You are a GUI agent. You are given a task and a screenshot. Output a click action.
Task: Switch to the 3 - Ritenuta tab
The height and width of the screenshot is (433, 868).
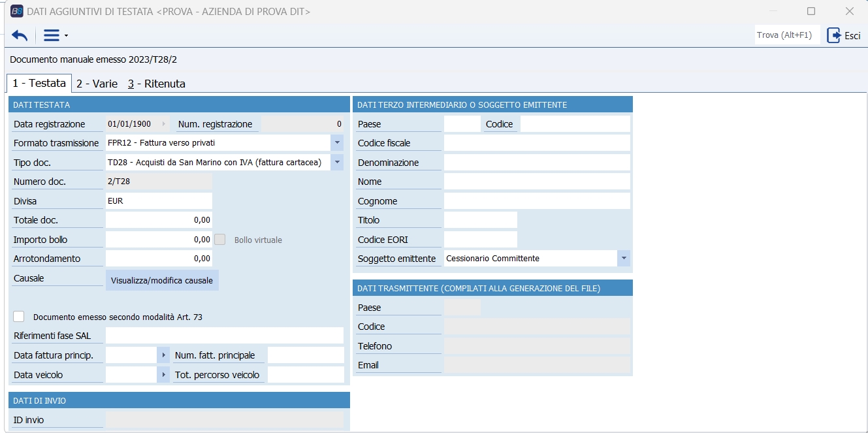coord(157,84)
